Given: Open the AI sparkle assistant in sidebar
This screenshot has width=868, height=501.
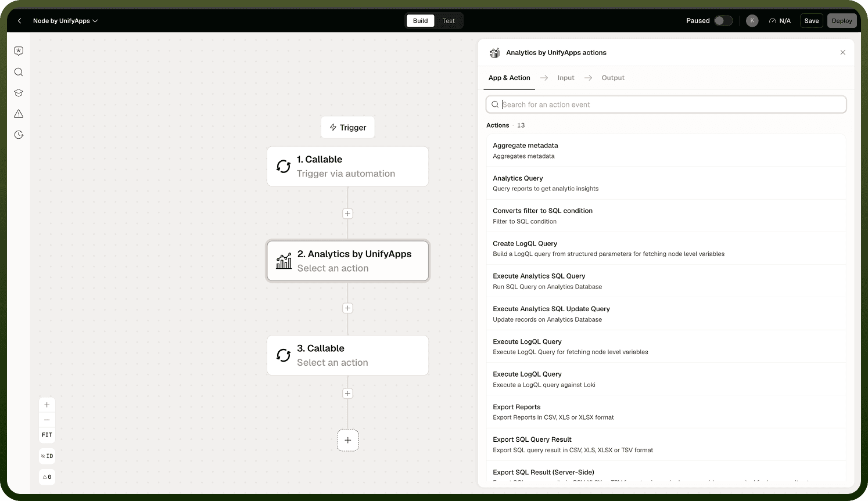Looking at the screenshot, I should click(19, 51).
